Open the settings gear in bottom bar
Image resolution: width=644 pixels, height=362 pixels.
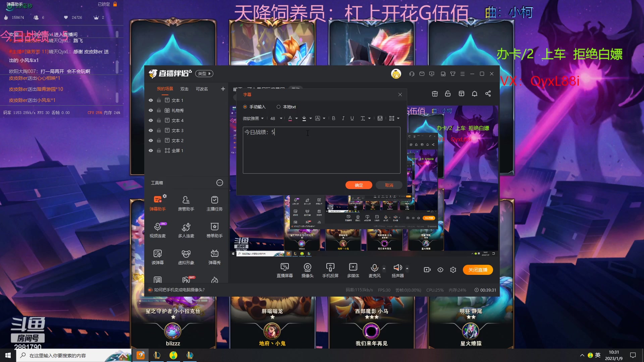(453, 270)
